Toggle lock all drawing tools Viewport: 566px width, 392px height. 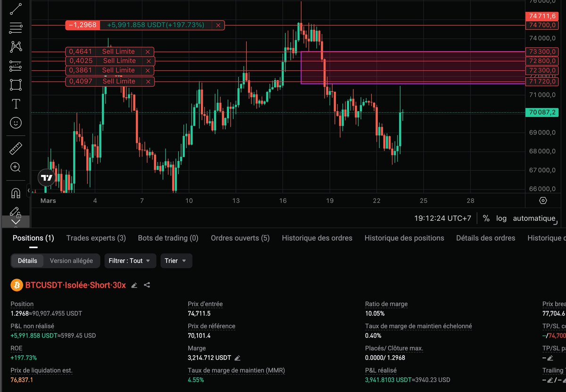pos(16,211)
